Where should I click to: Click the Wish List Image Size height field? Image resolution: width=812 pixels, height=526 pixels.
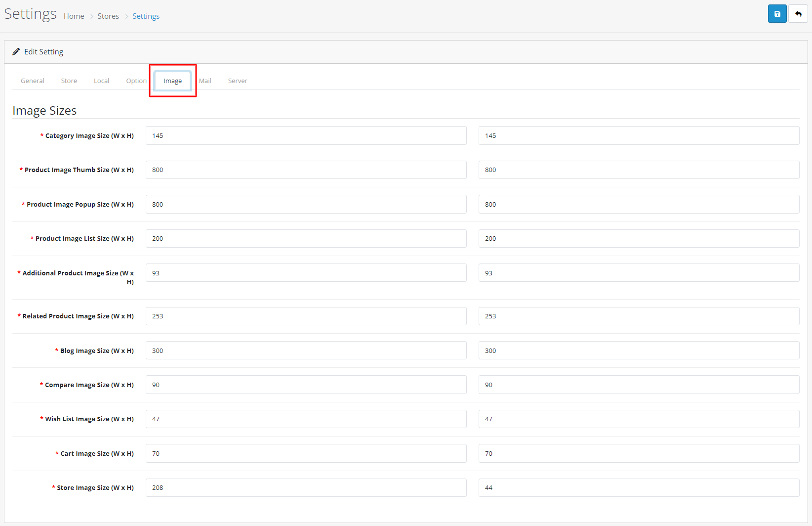639,419
